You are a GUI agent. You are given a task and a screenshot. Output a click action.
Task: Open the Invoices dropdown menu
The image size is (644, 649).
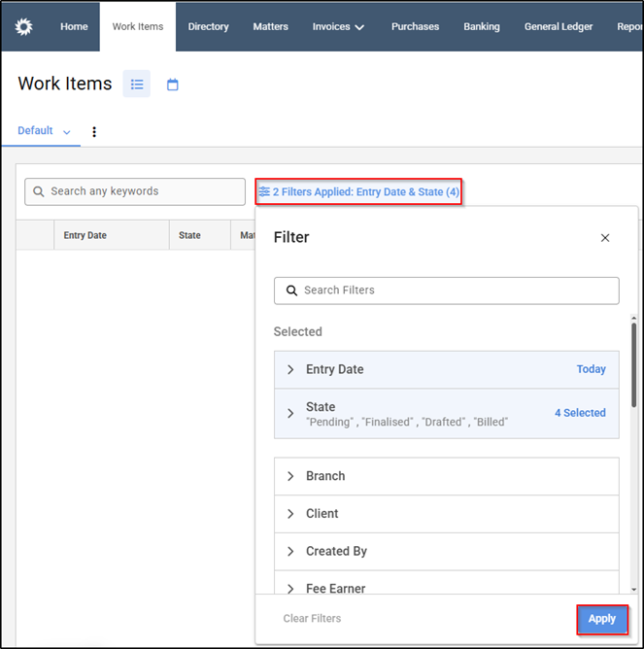338,26
